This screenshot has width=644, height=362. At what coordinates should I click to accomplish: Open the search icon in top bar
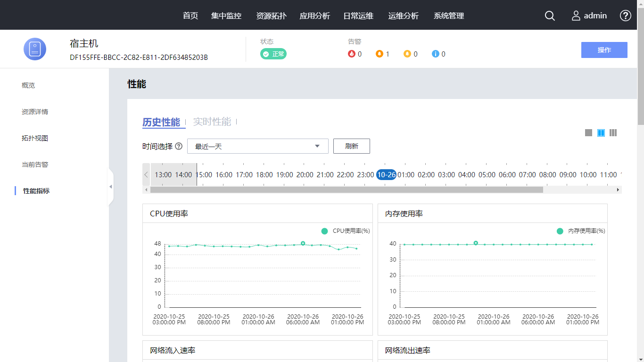click(x=550, y=16)
